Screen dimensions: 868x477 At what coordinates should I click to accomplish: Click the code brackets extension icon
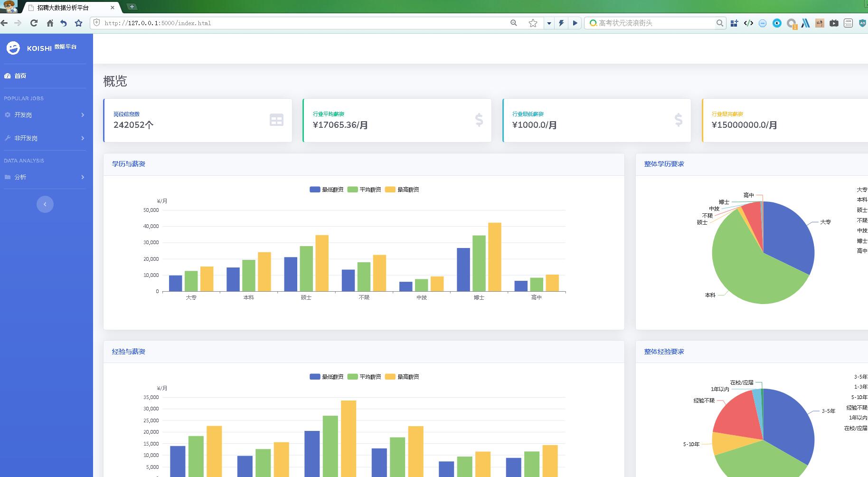pyautogui.click(x=748, y=23)
